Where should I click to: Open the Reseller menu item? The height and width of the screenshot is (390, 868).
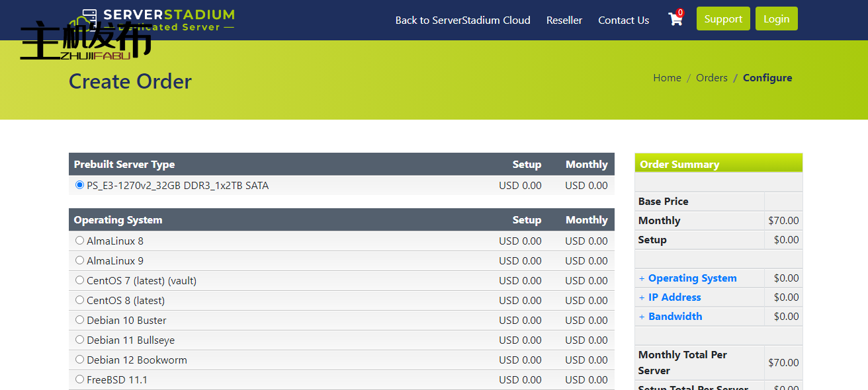[x=564, y=20]
